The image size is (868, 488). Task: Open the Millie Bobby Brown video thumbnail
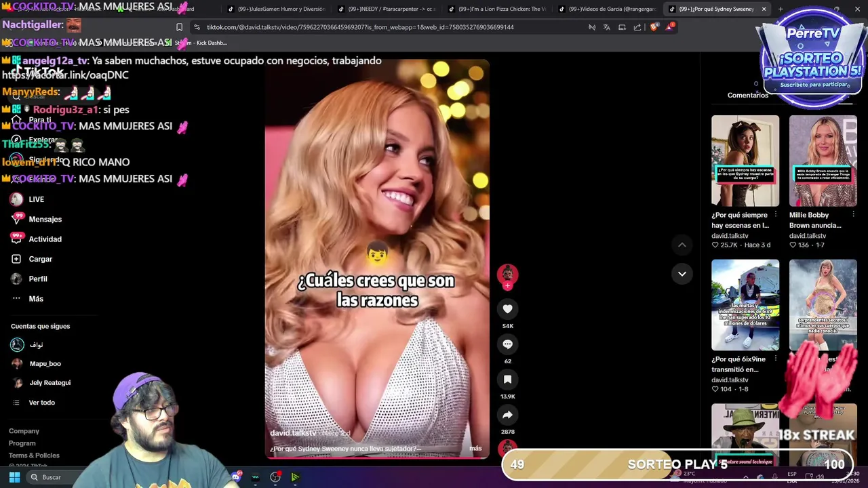coord(823,161)
